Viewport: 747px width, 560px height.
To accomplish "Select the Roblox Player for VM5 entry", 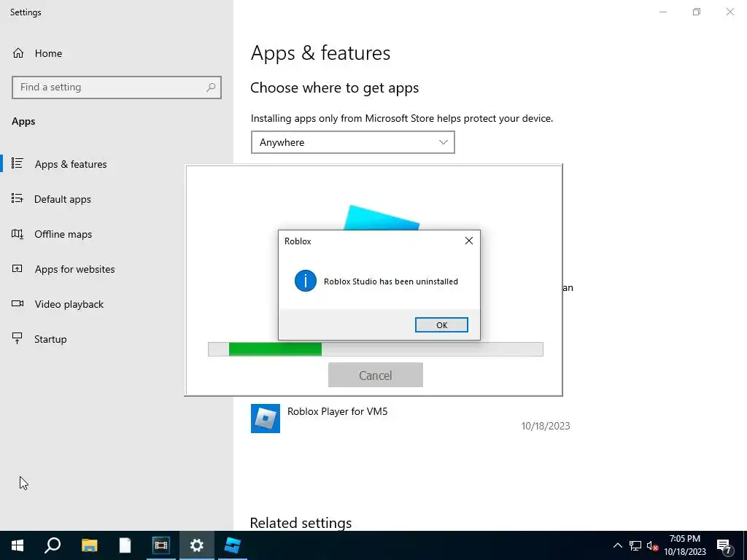I will tap(410, 418).
